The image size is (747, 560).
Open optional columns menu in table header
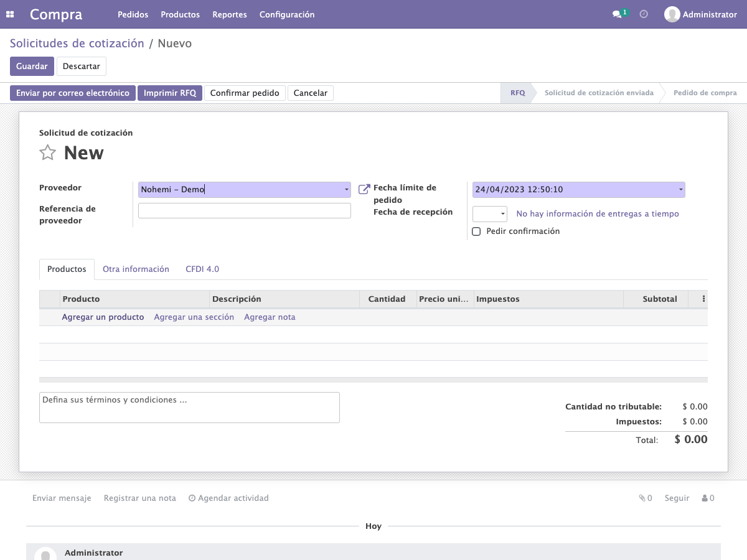point(703,299)
